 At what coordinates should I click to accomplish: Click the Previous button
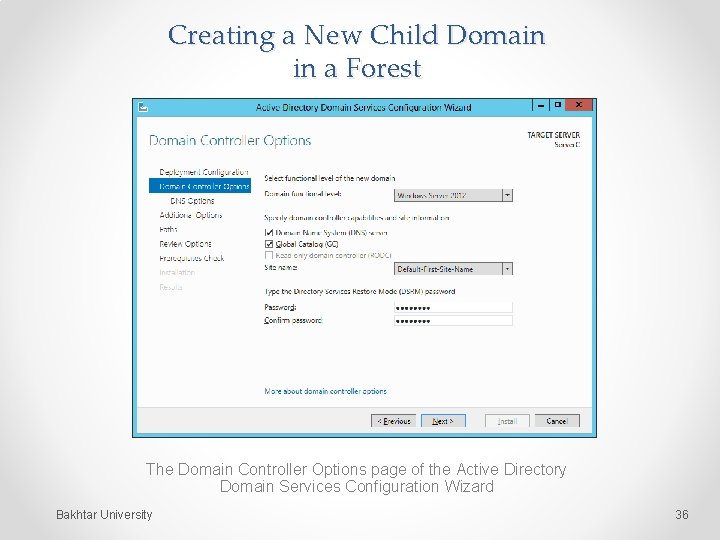pos(394,421)
